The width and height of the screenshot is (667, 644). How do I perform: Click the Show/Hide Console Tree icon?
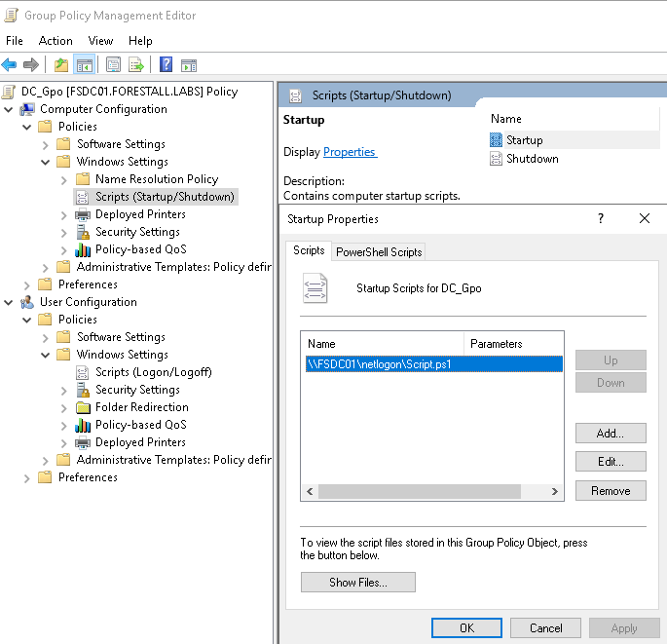pyautogui.click(x=85, y=65)
